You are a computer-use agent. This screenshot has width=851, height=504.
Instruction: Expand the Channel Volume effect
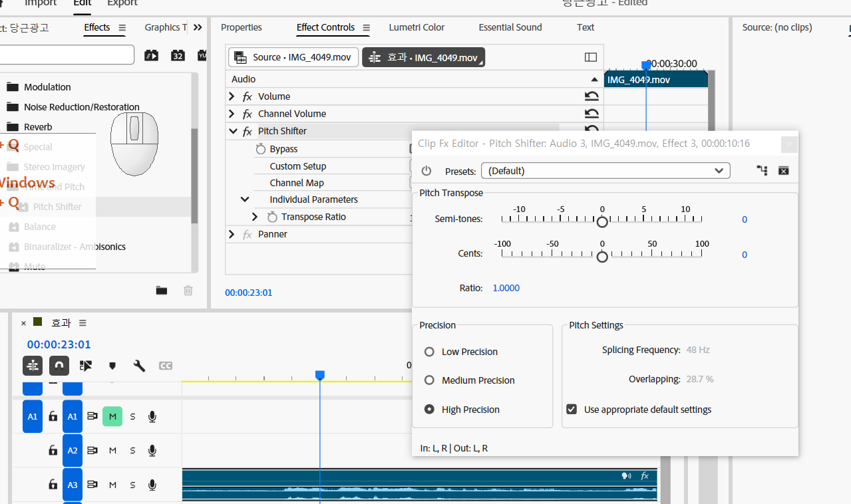click(x=232, y=114)
